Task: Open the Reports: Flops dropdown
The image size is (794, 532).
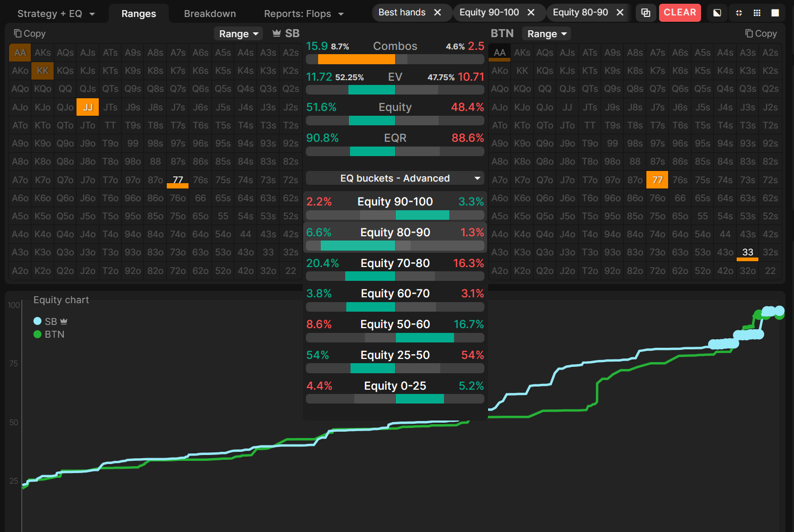Action: click(304, 14)
